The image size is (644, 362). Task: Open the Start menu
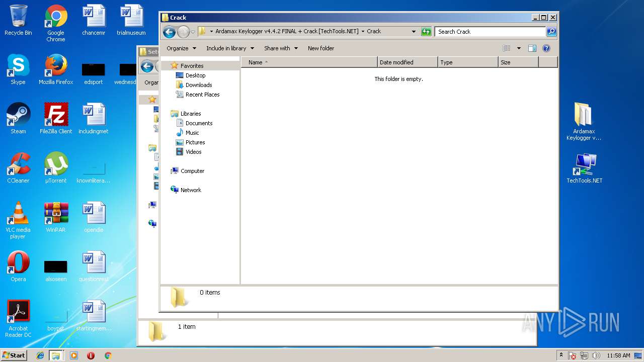point(14,355)
